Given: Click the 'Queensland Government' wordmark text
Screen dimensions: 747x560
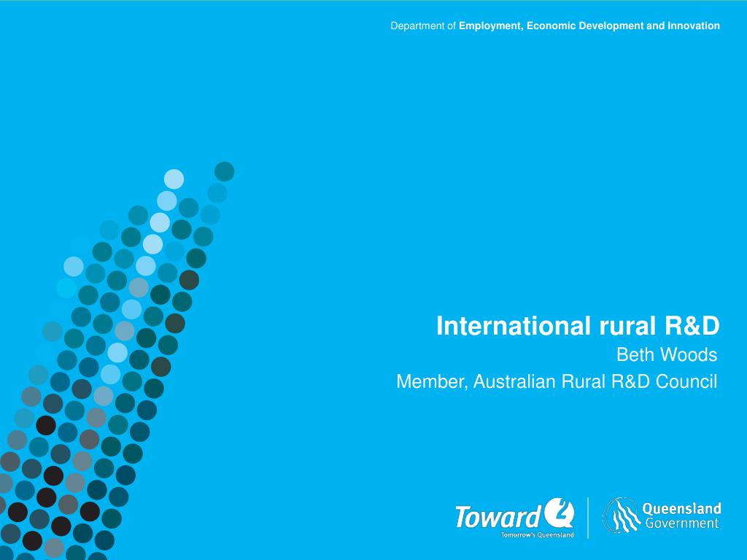Looking at the screenshot, I should (x=682, y=516).
